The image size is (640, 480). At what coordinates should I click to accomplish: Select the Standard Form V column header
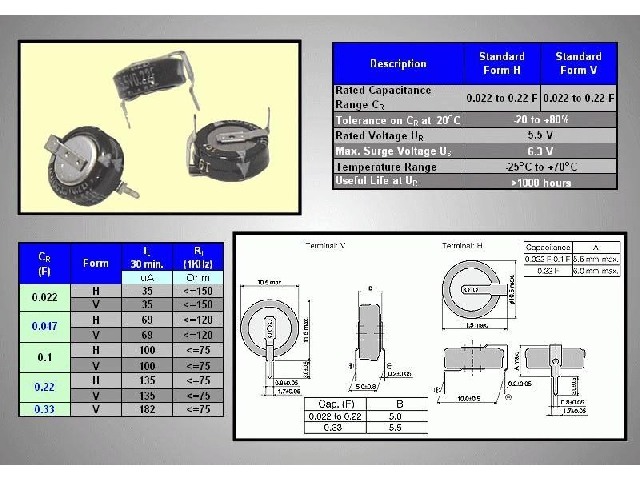tap(578, 63)
